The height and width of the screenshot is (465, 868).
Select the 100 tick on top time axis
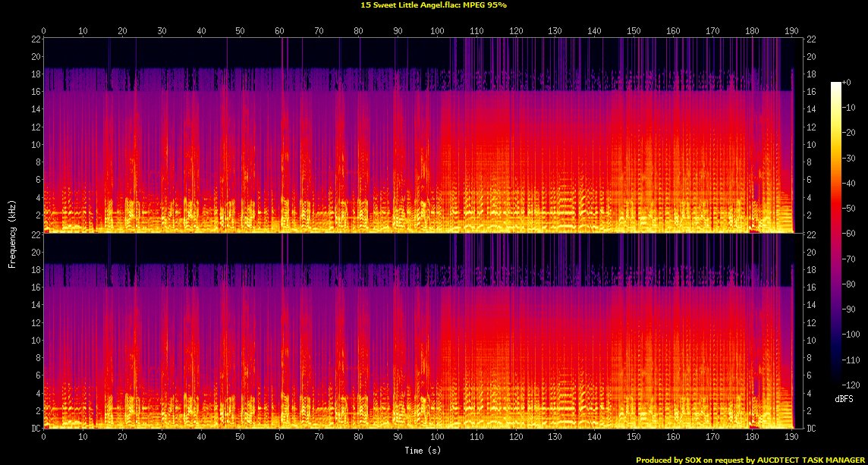tap(437, 31)
